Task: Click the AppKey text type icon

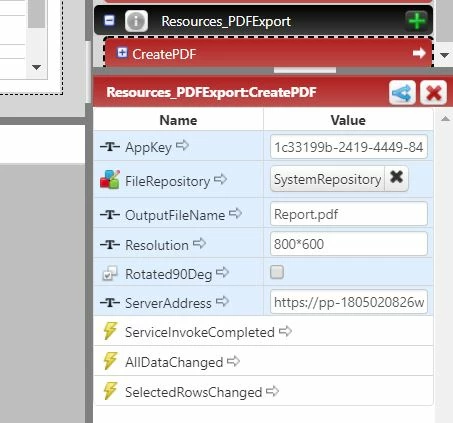Action: pyautogui.click(x=110, y=147)
